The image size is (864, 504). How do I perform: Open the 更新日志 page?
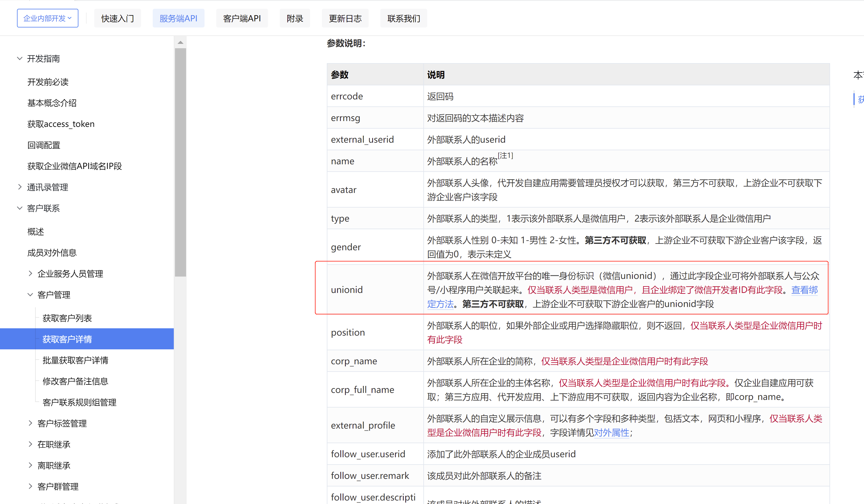[345, 18]
